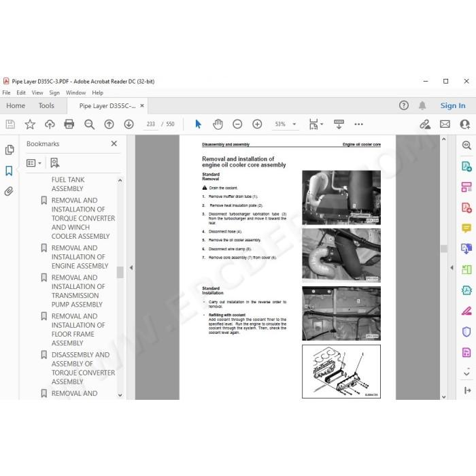
Task: Zoom in with plus circle button
Action: [257, 124]
